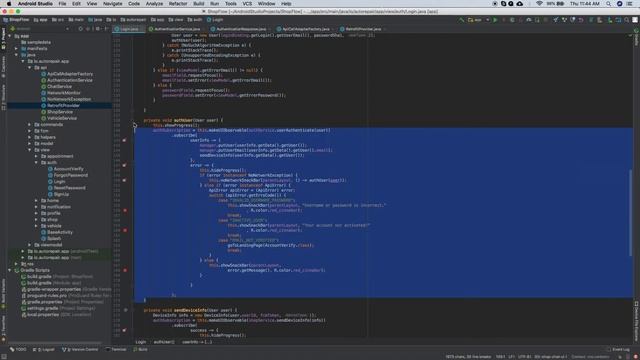Toggle breakpoint on 'error -> {' line
This screenshot has height=360, width=640.
124,165
